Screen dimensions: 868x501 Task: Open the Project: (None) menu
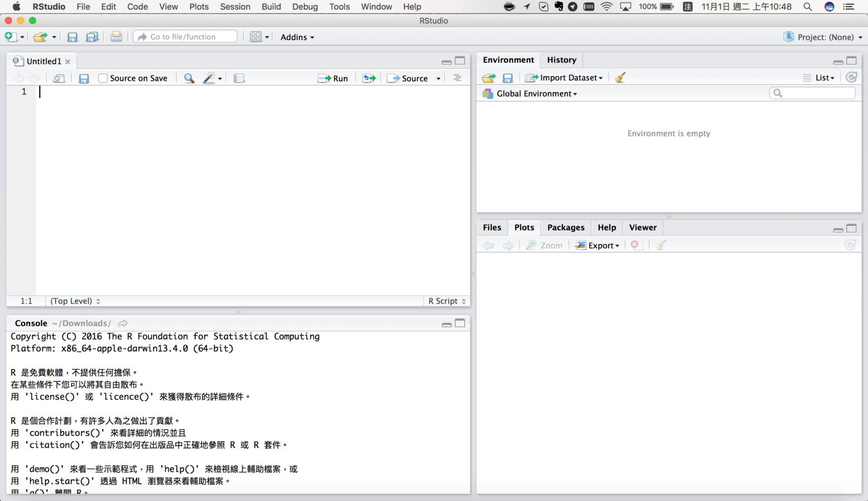823,37
